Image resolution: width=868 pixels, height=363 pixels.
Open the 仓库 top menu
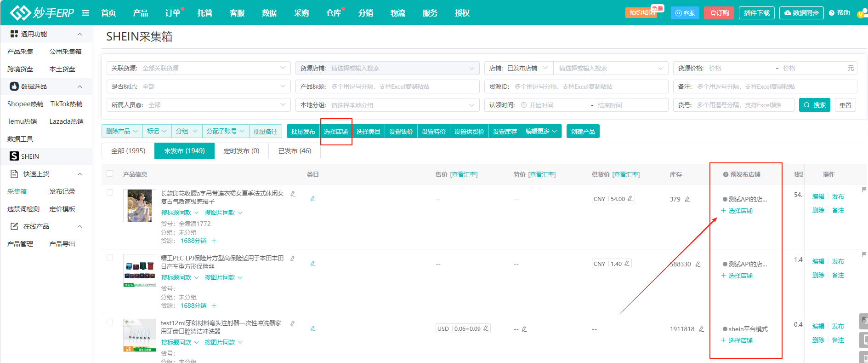click(334, 13)
